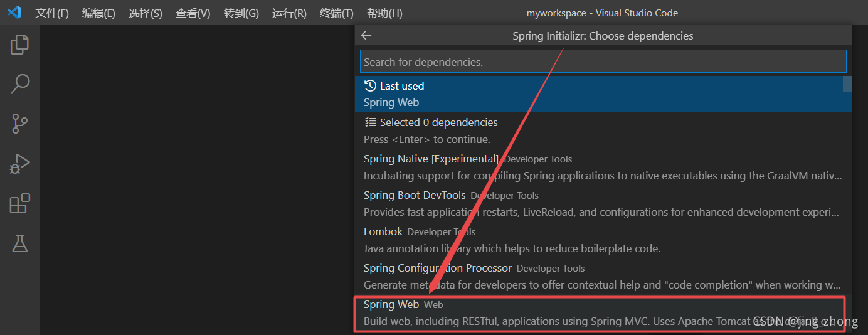Open the 运行(R) menu
This screenshot has width=868, height=335.
point(289,13)
